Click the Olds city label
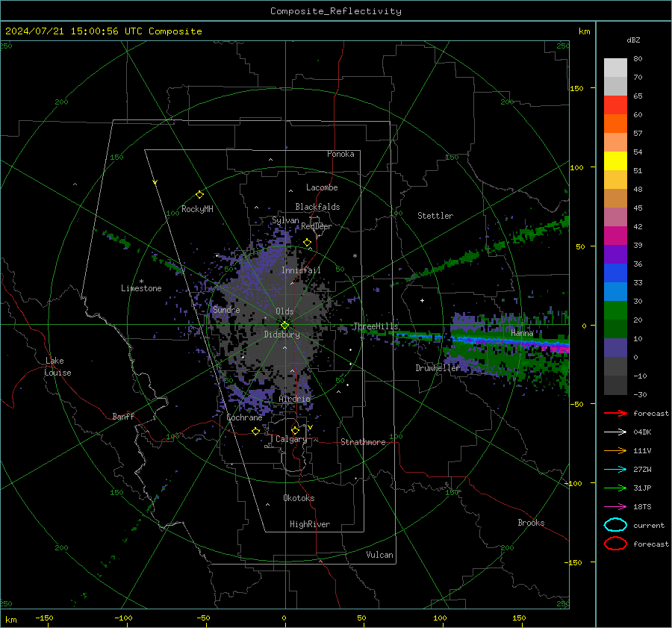Screen dimensions: 672x628 click(284, 311)
